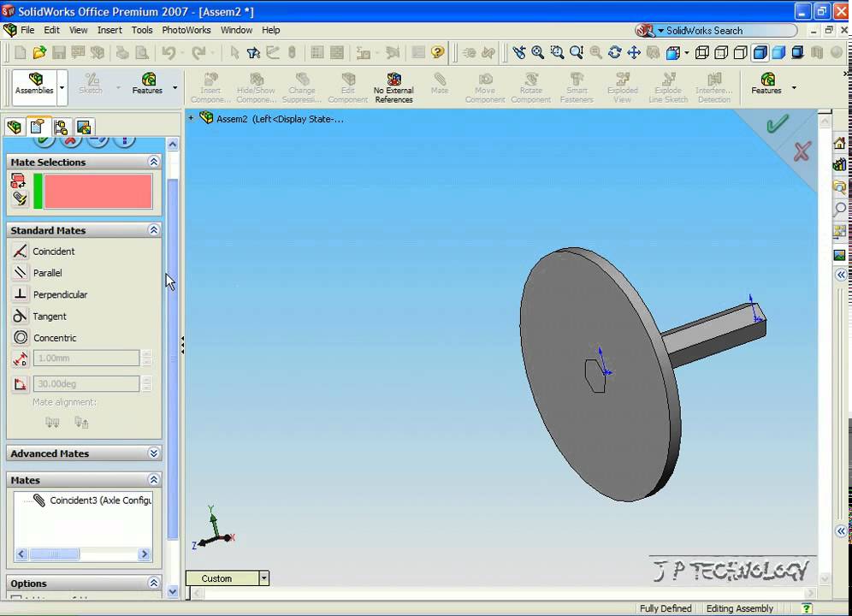Open the Insert menu
The image size is (852, 616).
(109, 30)
